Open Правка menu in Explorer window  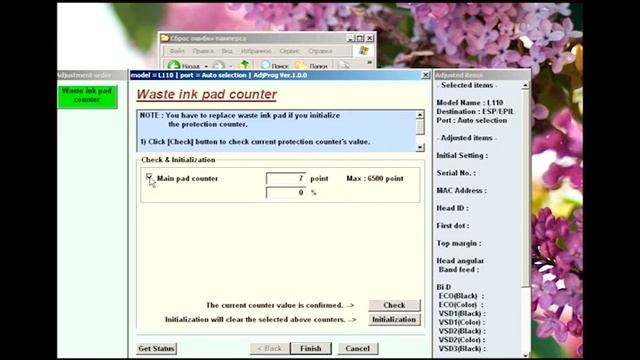[203, 51]
